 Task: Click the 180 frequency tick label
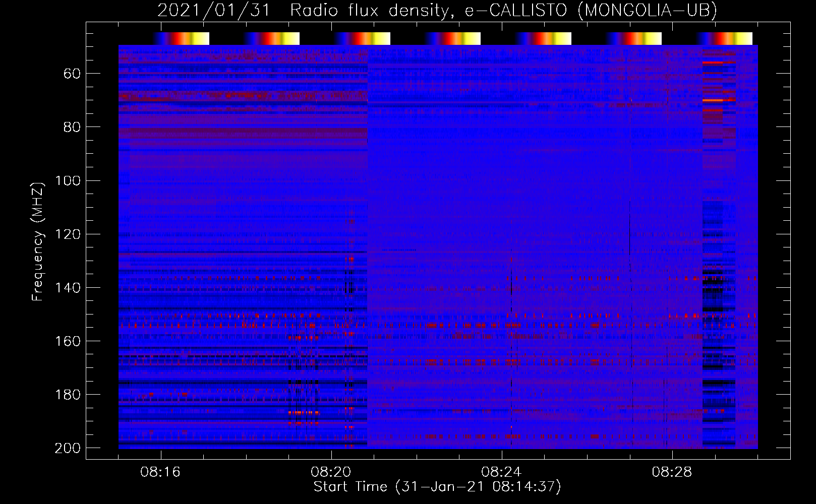(x=68, y=395)
